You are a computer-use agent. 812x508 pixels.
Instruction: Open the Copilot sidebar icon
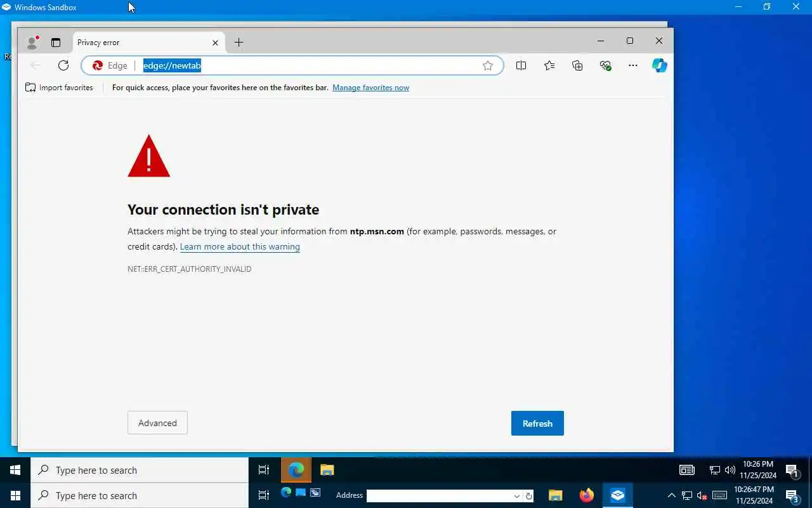[x=660, y=65]
